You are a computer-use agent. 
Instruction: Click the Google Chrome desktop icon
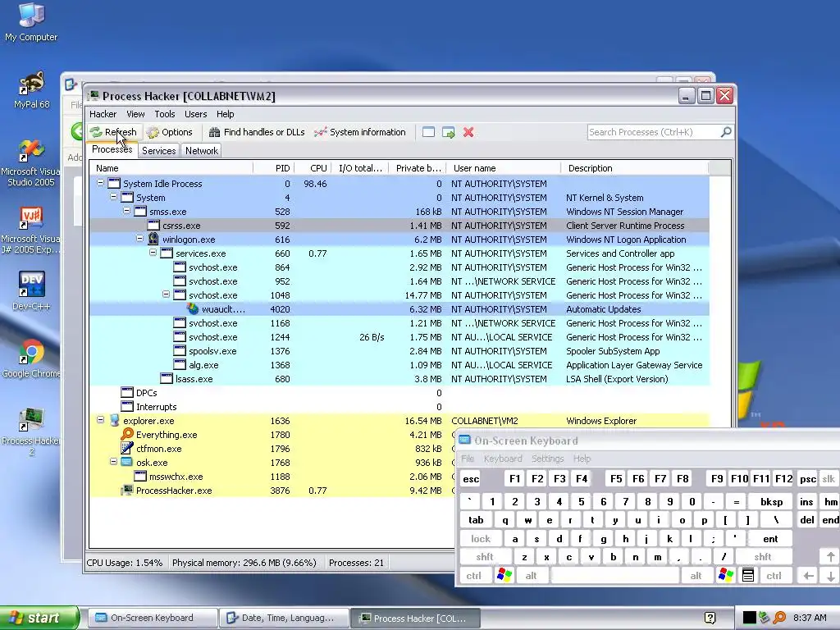point(31,358)
